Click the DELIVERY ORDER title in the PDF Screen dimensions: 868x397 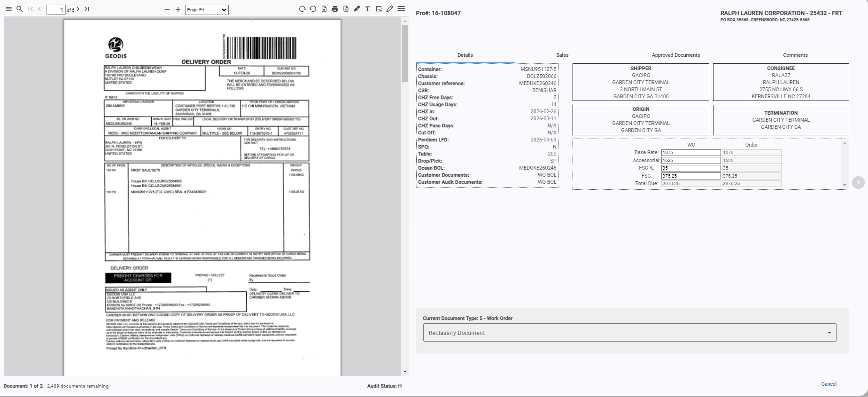click(x=206, y=62)
